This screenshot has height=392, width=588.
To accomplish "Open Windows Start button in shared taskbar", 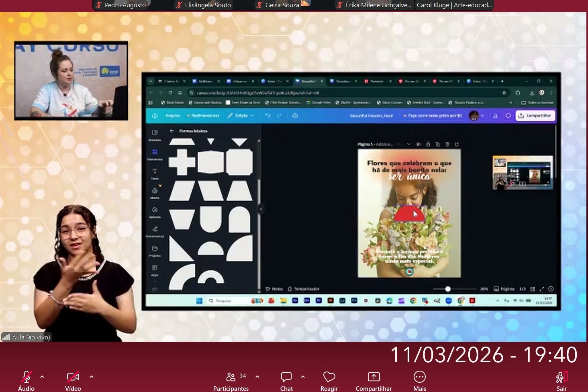I will [199, 300].
